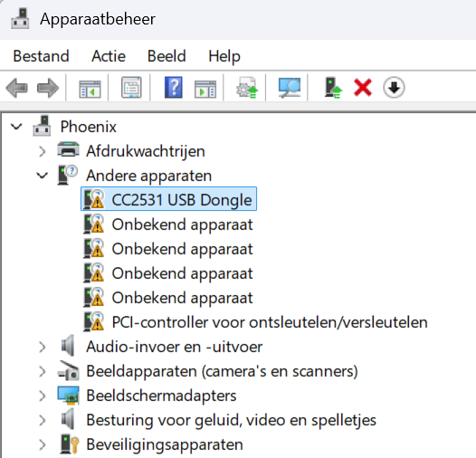Image resolution: width=476 pixels, height=458 pixels.
Task: Collapse the Andere apparaten category
Action: (42, 176)
